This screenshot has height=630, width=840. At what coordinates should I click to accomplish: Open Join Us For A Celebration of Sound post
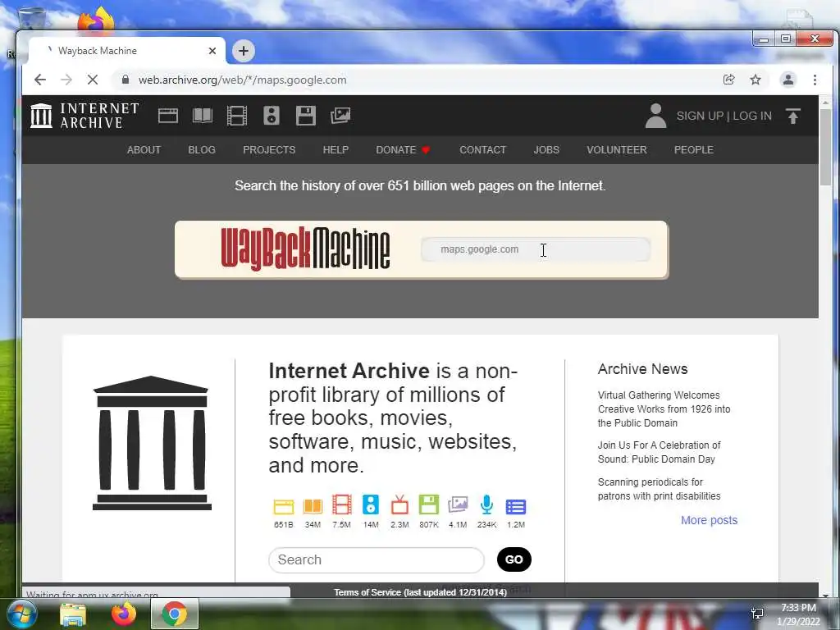pyautogui.click(x=659, y=452)
